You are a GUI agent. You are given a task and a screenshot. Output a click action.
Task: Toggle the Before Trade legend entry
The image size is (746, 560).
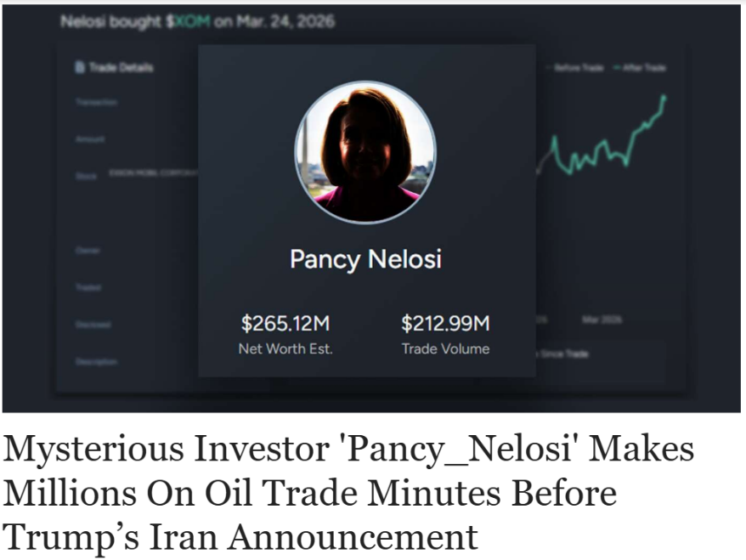(x=579, y=67)
